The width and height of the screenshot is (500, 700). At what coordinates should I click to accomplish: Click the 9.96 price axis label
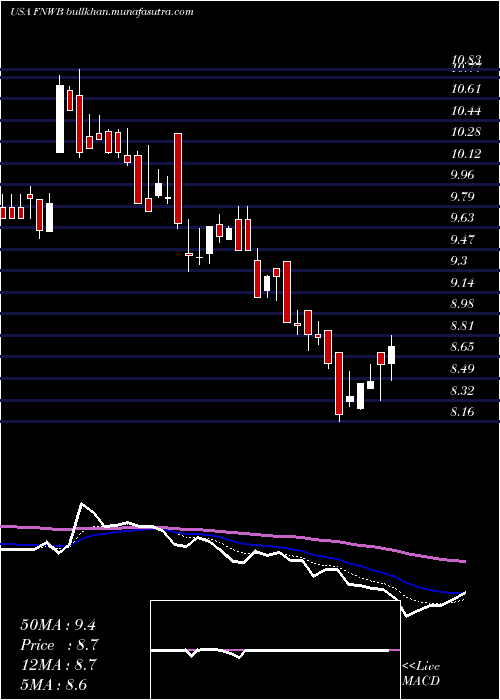click(462, 175)
